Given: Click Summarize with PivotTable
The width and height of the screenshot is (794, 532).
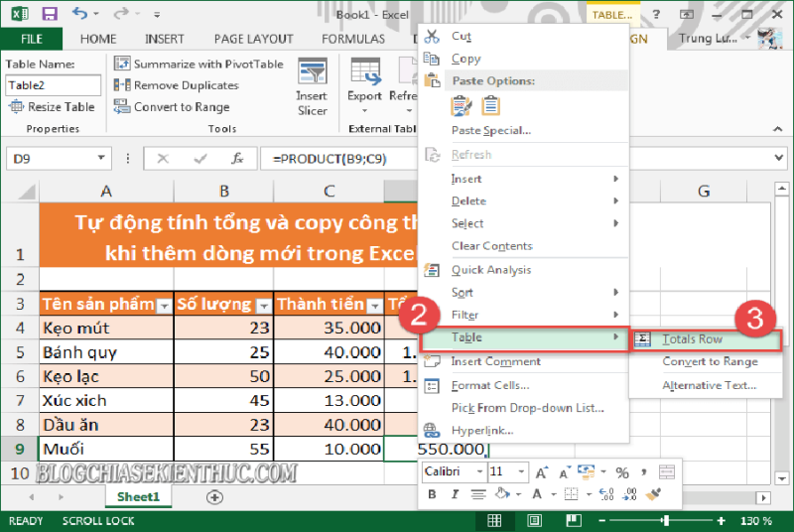Looking at the screenshot, I should 198,64.
